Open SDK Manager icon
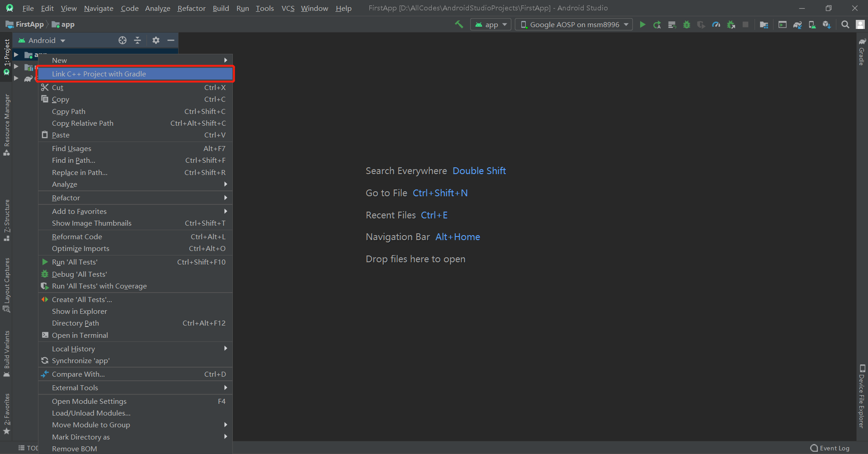 pos(827,24)
